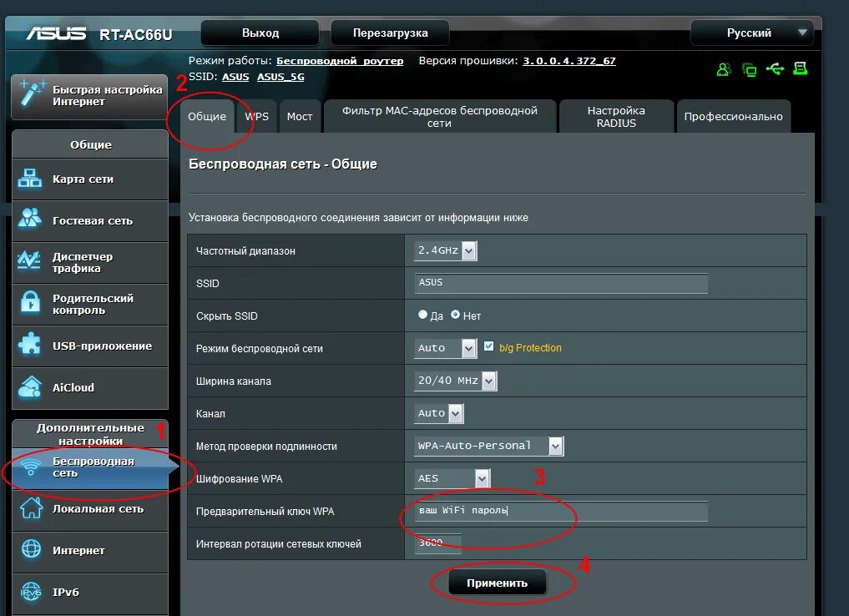Open the USB-приложение menu item
This screenshot has width=849, height=616.
(90, 346)
